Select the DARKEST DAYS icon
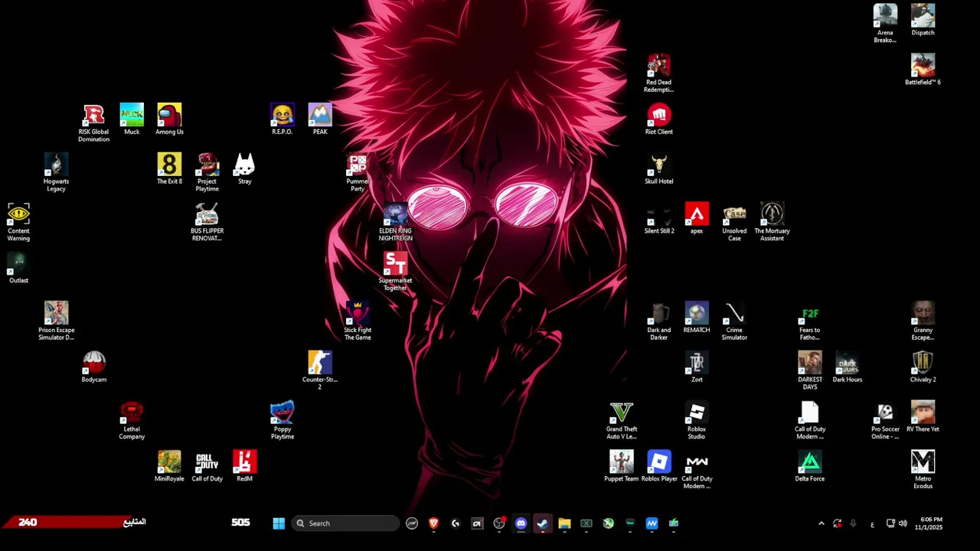This screenshot has width=980, height=551. coord(809,371)
